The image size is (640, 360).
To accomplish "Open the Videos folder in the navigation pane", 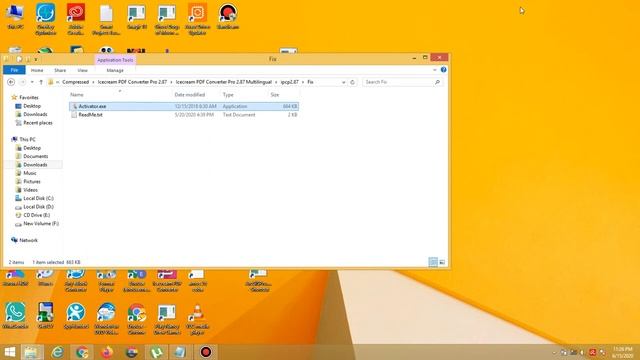I will (x=30, y=190).
